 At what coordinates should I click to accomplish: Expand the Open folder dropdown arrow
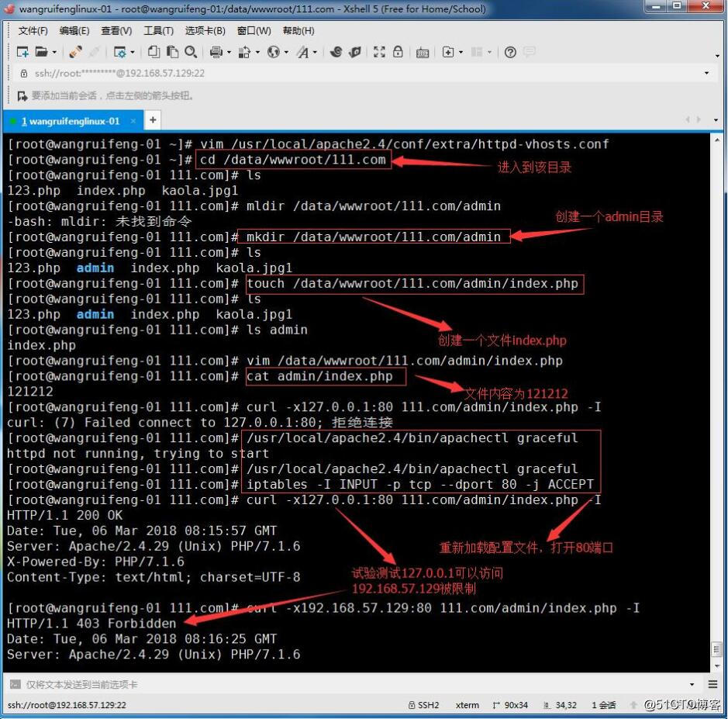pyautogui.click(x=54, y=52)
